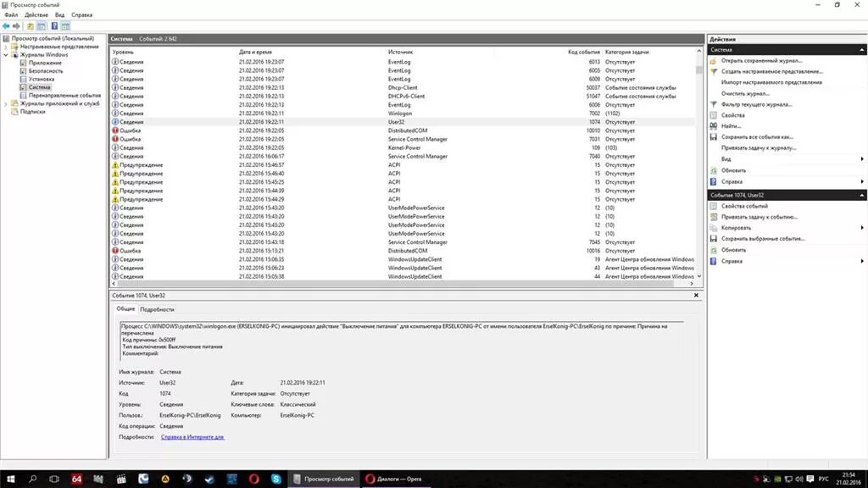Select the Приложение log in tree

tap(45, 63)
